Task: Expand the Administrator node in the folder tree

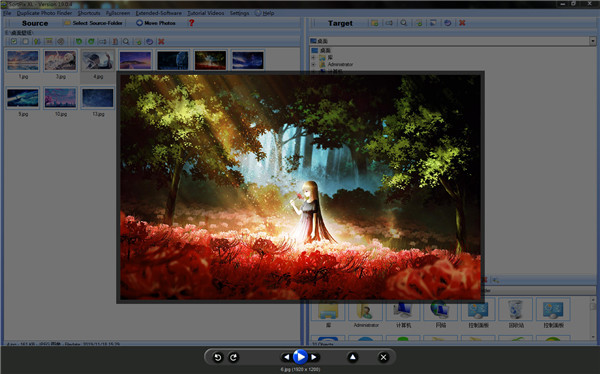Action: click(x=313, y=64)
